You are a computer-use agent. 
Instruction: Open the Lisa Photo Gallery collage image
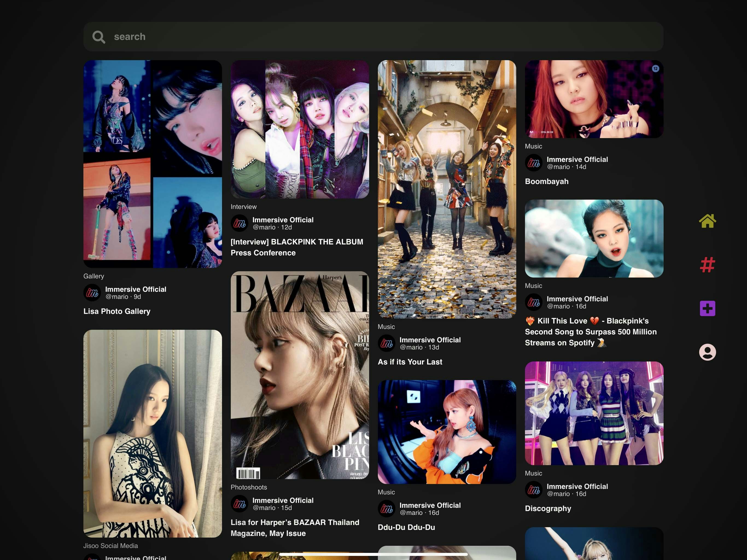click(x=153, y=164)
